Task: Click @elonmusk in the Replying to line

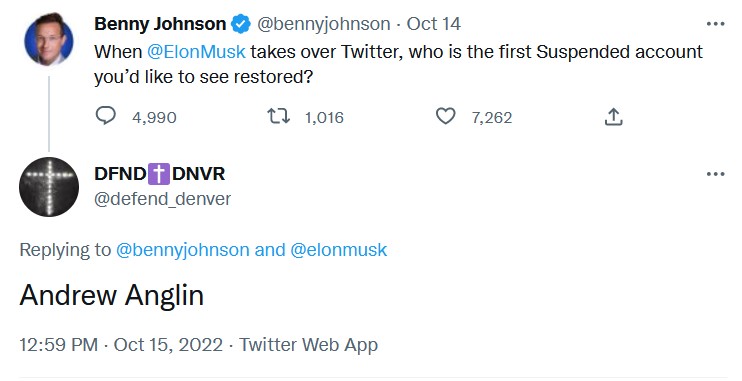Action: click(338, 250)
